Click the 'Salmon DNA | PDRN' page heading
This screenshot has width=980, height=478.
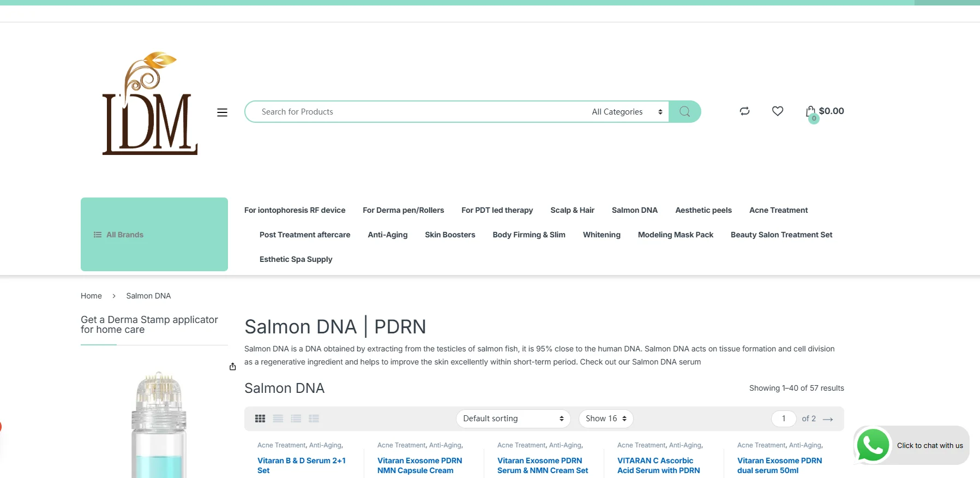coord(335,327)
